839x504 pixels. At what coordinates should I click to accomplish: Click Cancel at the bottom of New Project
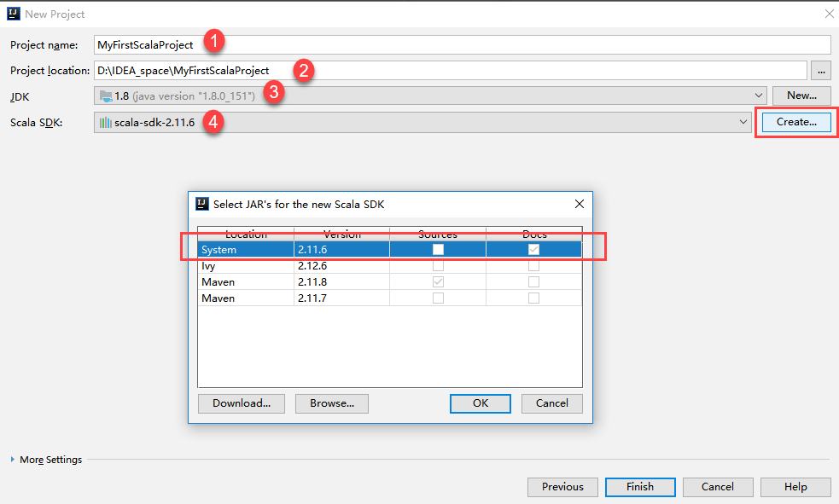pyautogui.click(x=718, y=487)
